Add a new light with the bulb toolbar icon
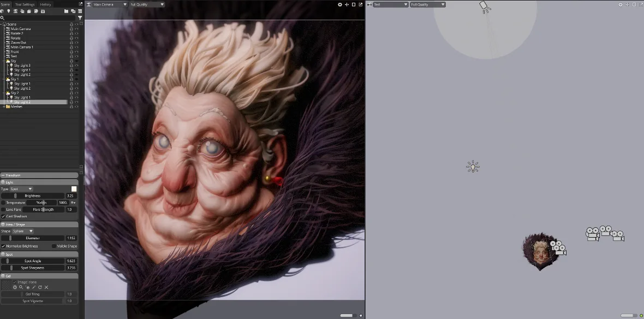The height and width of the screenshot is (319, 644). click(x=9, y=11)
